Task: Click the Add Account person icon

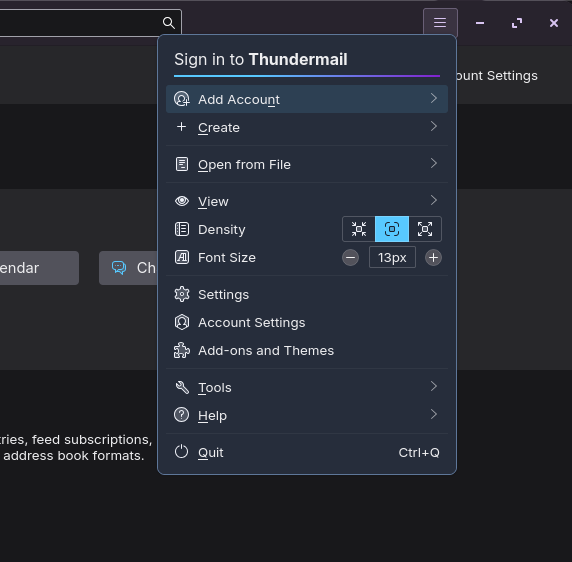Action: click(182, 99)
